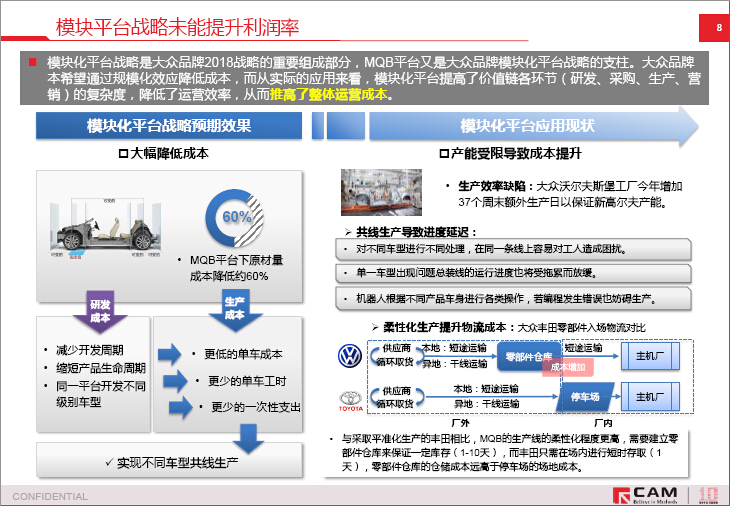The width and height of the screenshot is (730, 506).
Task: Click the text 更低的单车成本
Action: [x=243, y=354]
